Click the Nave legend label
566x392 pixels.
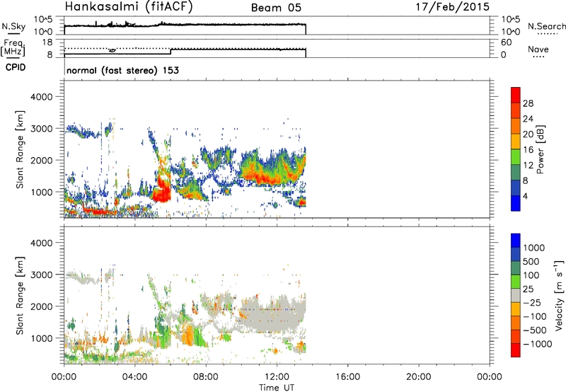[x=538, y=50]
